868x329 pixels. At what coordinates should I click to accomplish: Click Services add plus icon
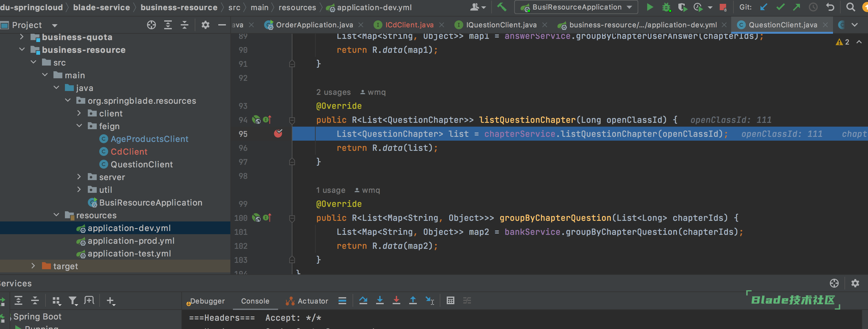[110, 301]
